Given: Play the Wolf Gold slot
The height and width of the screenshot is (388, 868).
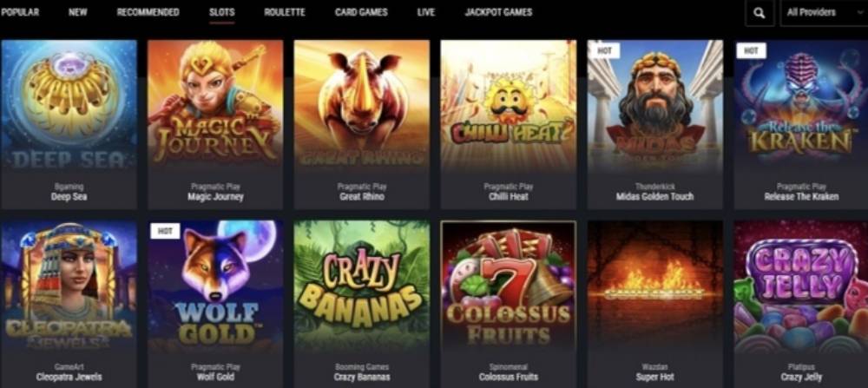Looking at the screenshot, I should [215, 286].
